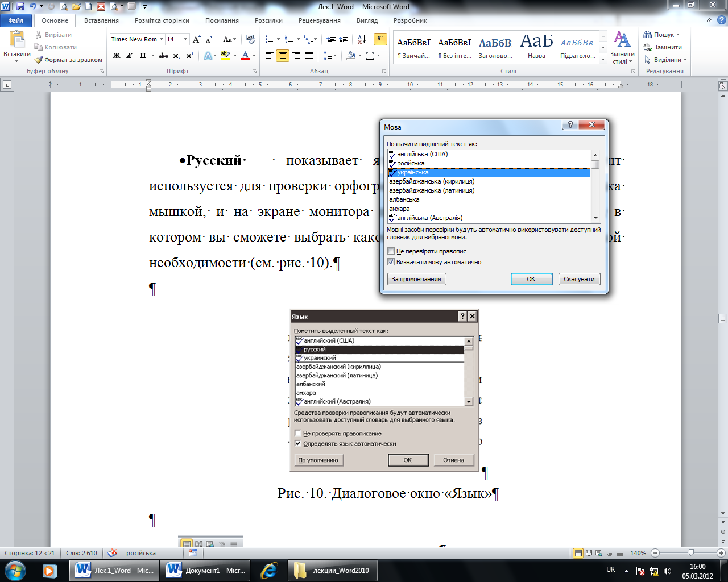Open the media player taskbar icon
Screen dimensions: 728x582
[50, 570]
